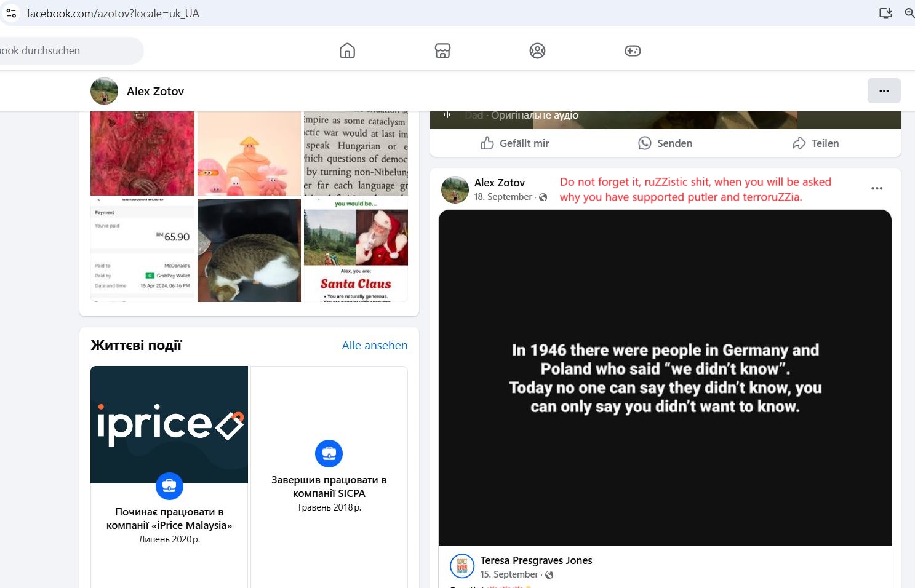Click the Alex Zotov name in sticky header

tap(155, 92)
